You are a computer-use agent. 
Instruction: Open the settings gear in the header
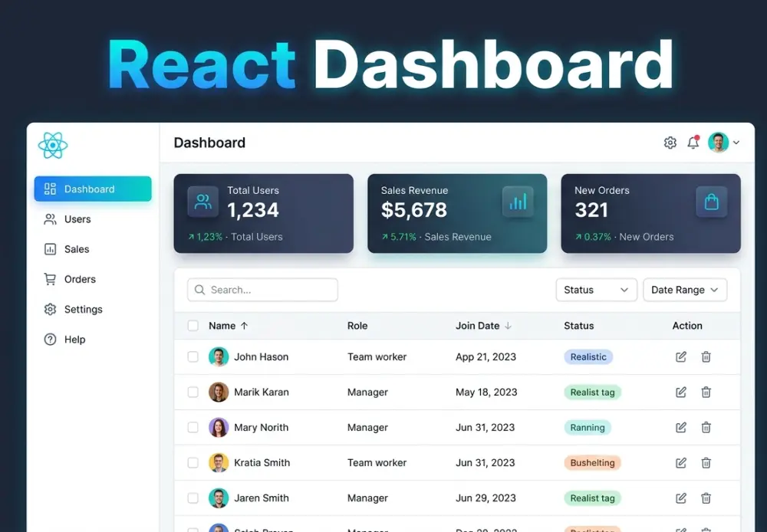click(670, 143)
